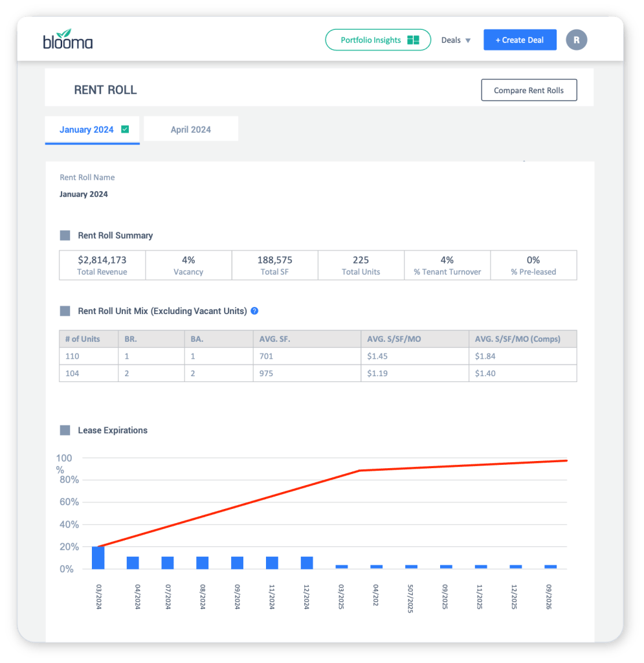Click Compare Rent Rolls button
This screenshot has width=644, height=663.
tap(529, 90)
